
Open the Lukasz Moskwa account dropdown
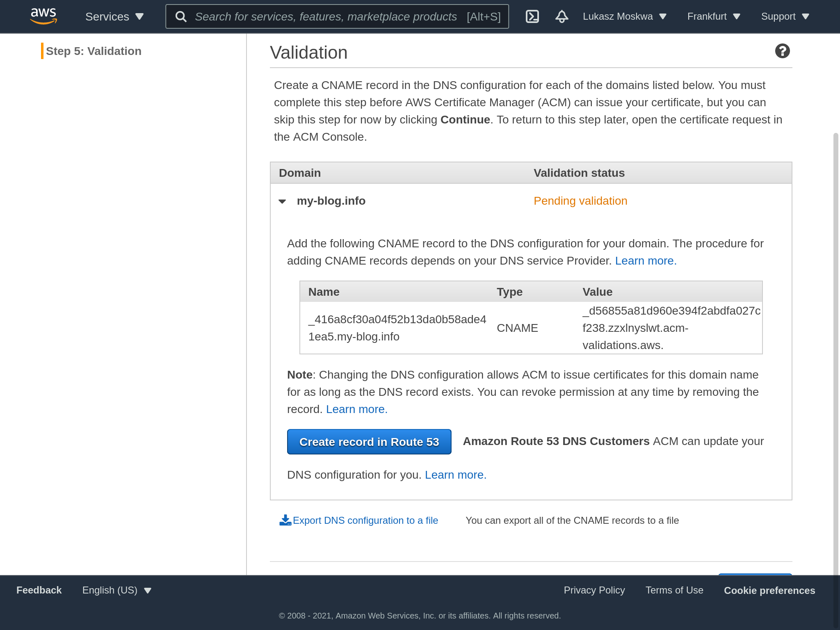click(x=624, y=16)
